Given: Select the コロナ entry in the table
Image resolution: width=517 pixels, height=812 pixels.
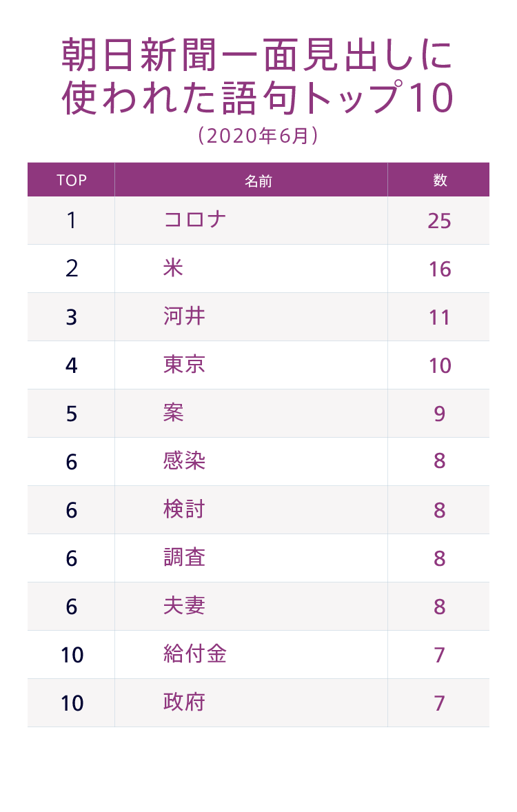Looking at the screenshot, I should coord(195,221).
